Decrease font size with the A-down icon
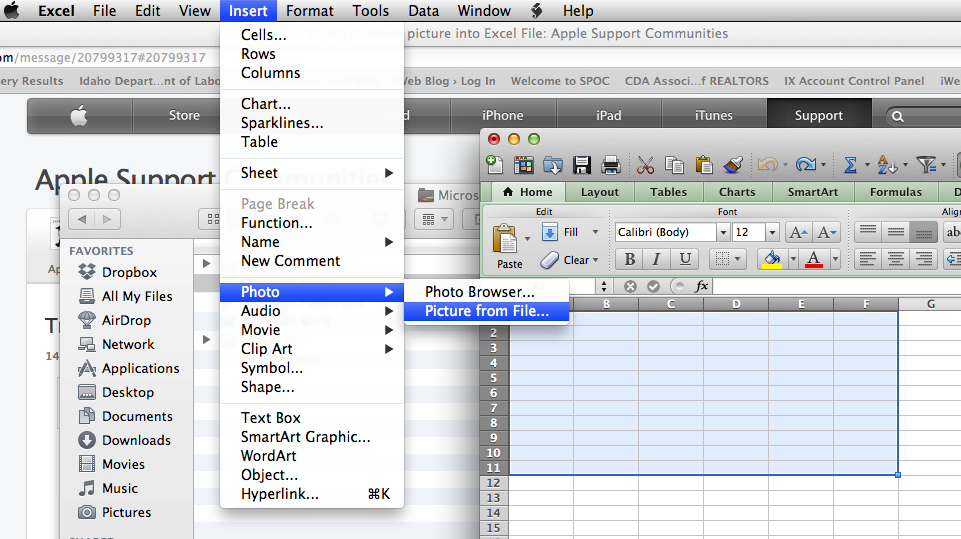The height and width of the screenshot is (539, 961). (827, 232)
